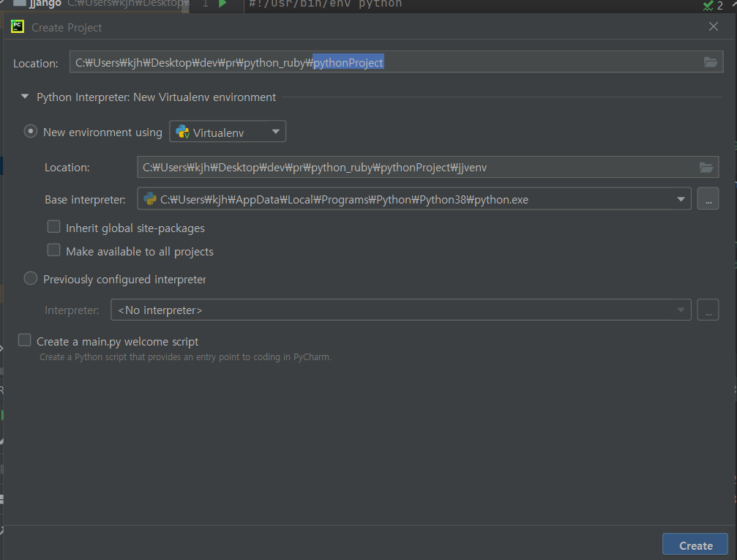
Task: Open the No interpreter dropdown
Action: [400, 310]
